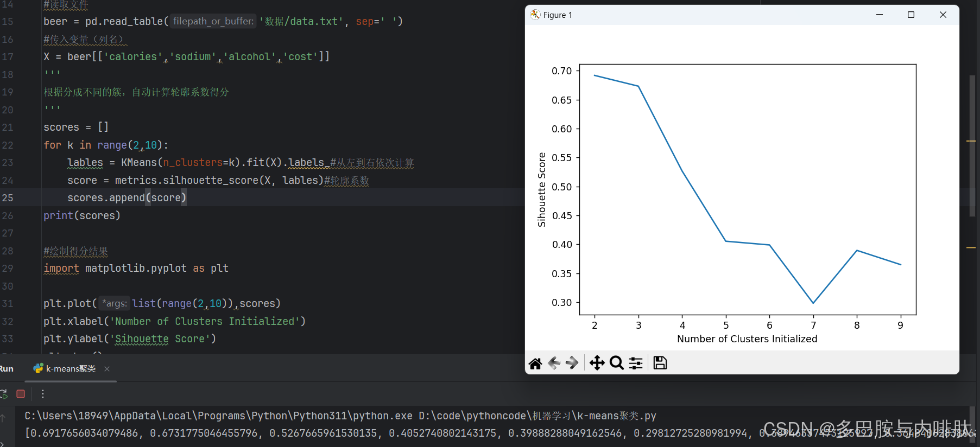980x447 pixels.
Task: Save the figure with the disk icon
Action: point(660,363)
